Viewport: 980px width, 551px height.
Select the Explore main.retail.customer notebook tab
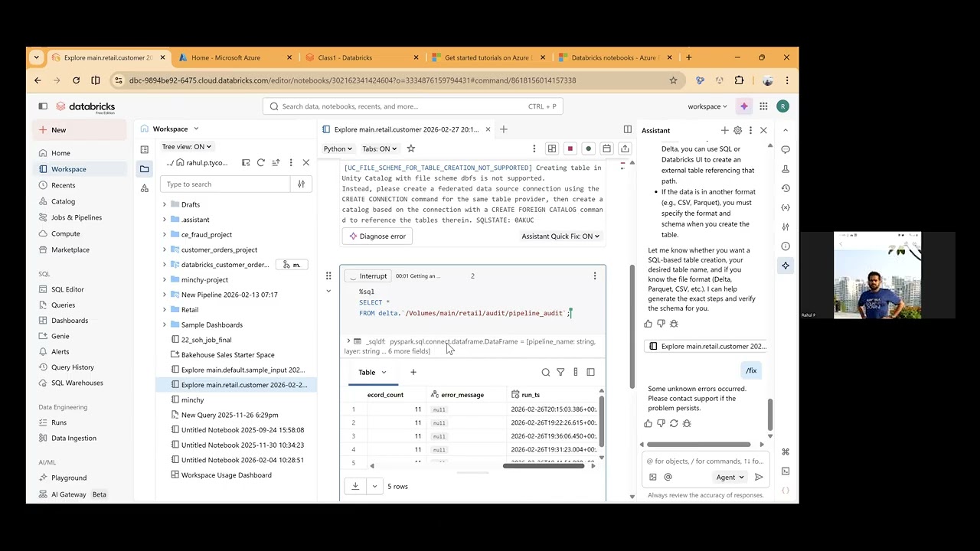pos(407,129)
